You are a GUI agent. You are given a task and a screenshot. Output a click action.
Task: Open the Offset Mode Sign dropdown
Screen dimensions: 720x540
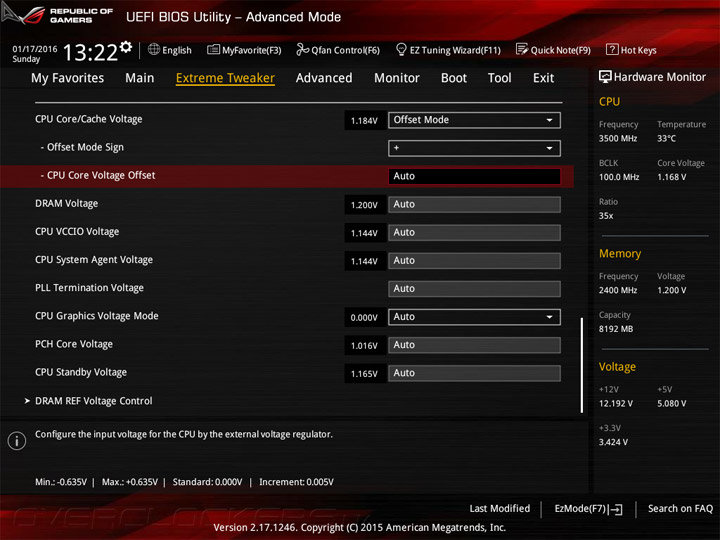pos(474,148)
